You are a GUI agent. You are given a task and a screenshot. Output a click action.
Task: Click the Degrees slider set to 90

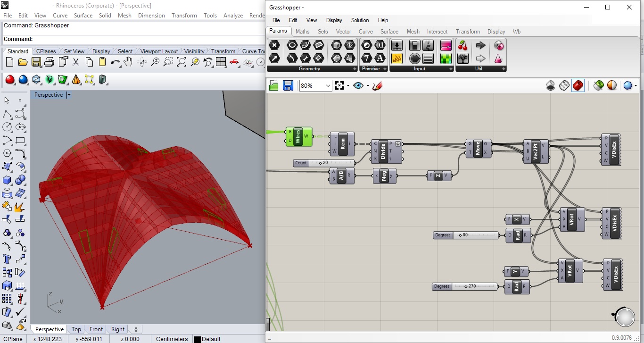click(x=466, y=235)
